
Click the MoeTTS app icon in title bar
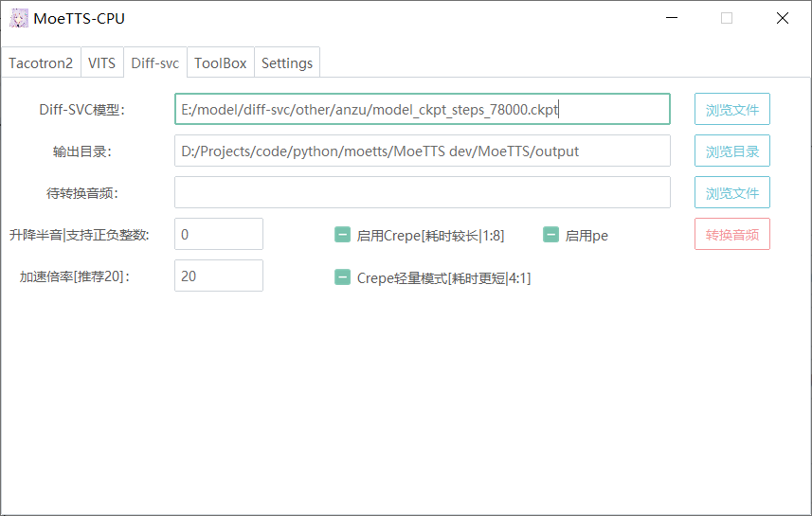coord(19,19)
